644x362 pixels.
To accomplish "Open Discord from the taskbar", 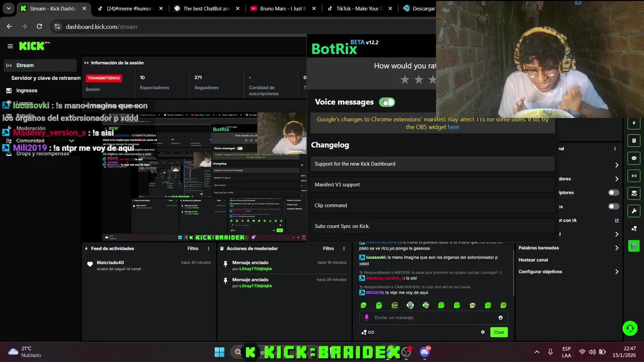I will coord(425,352).
